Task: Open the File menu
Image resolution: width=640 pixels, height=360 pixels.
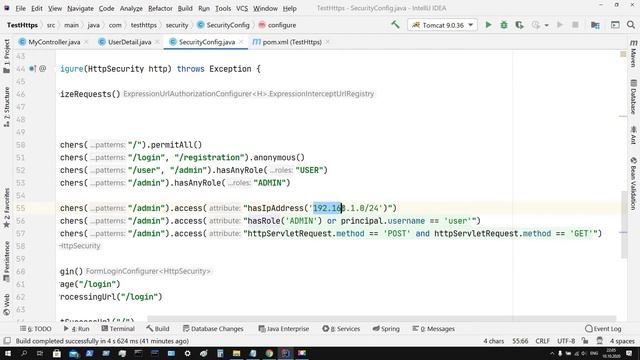Action: (20, 8)
